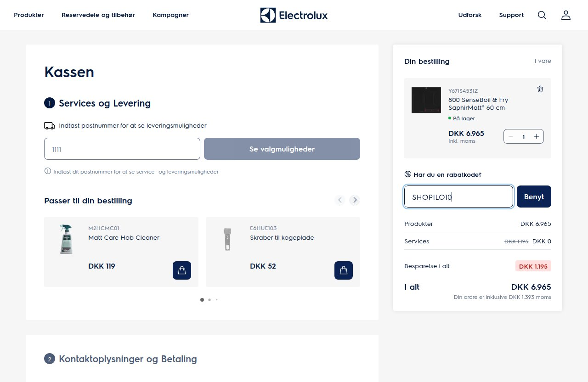Screen dimensions: 588x382
Task: Click the info icon under postal code
Action: coord(48,171)
